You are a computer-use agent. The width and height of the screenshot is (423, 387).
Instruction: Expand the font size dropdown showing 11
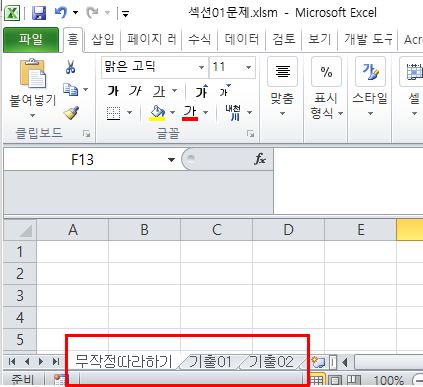(248, 67)
